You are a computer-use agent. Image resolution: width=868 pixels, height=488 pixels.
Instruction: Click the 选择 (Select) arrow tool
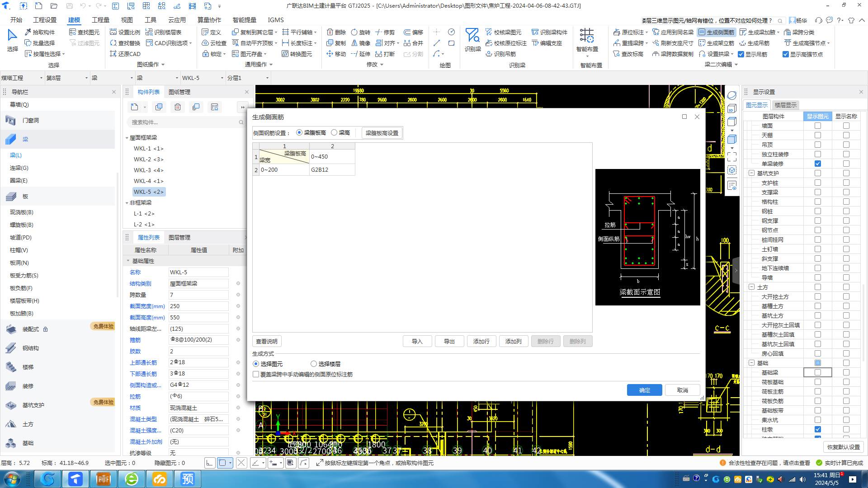point(12,41)
